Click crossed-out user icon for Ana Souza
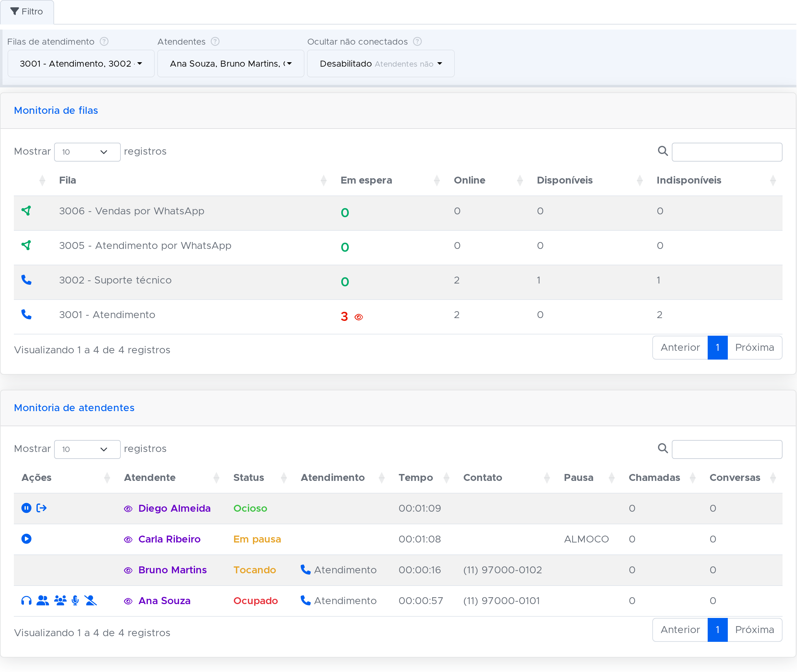797x672 pixels. 91,601
